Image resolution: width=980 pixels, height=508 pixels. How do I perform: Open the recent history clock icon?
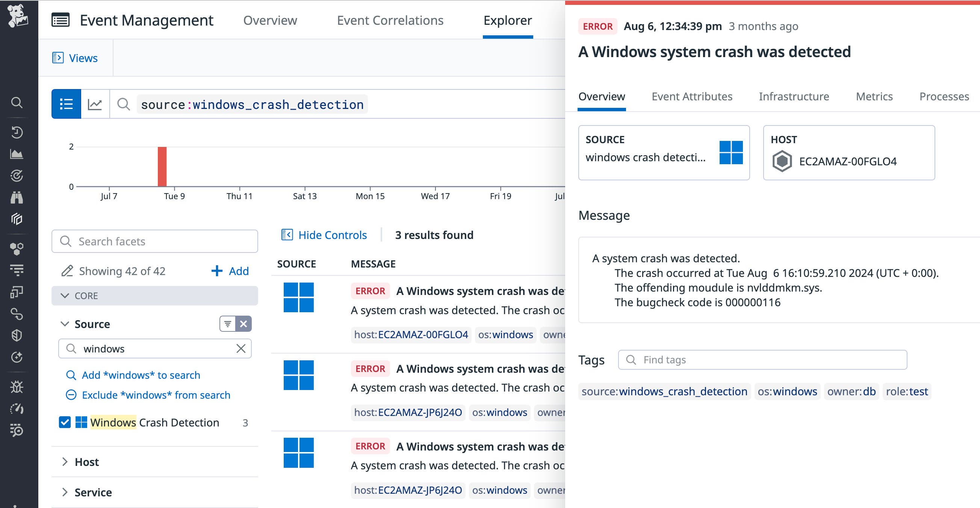coord(17,132)
